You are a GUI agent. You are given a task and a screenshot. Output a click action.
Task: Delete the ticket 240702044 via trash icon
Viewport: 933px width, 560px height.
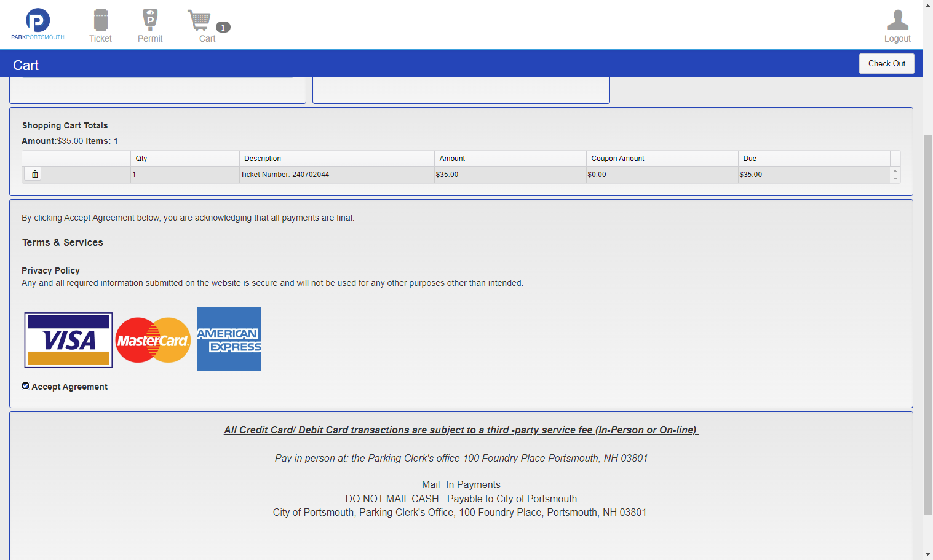coord(35,175)
